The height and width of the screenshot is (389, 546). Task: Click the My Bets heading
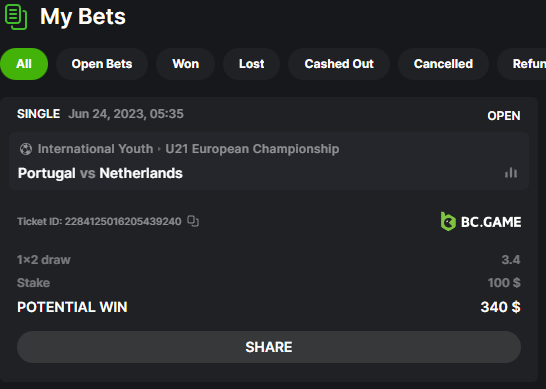point(83,16)
